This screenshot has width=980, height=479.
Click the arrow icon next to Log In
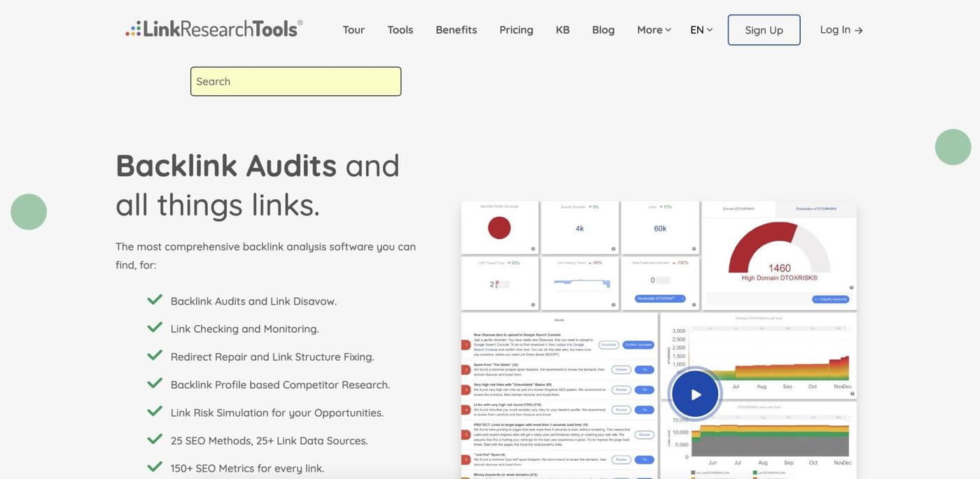[859, 30]
